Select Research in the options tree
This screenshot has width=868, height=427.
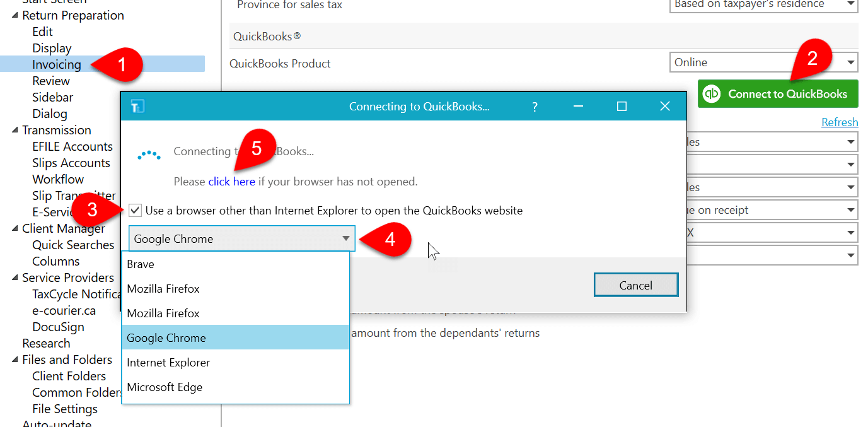46,343
